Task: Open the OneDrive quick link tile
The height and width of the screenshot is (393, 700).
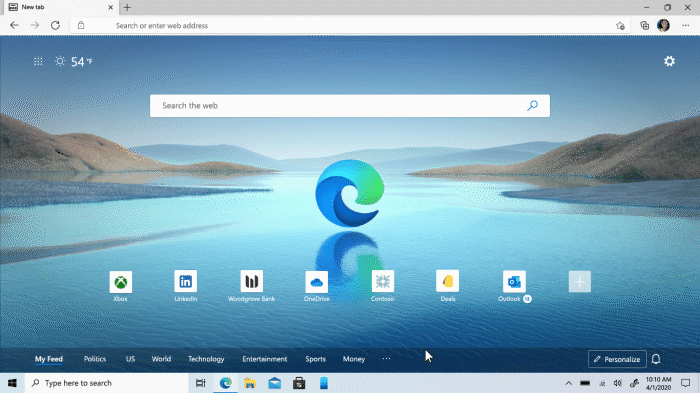Action: [317, 282]
